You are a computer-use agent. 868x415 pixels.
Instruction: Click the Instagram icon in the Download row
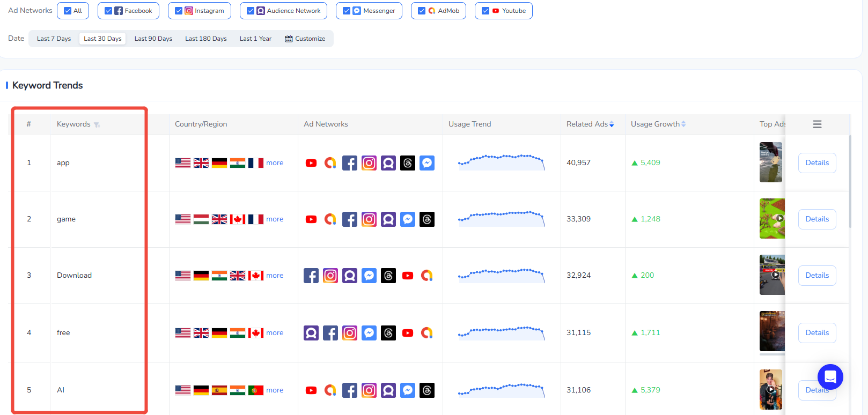point(330,276)
